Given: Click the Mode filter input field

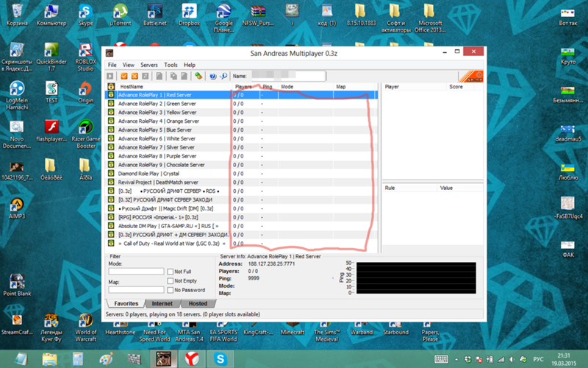Looking at the screenshot, I should click(136, 272).
